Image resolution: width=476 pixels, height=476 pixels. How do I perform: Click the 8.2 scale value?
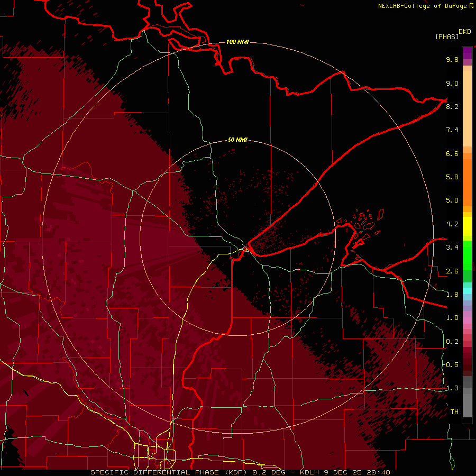[452, 106]
